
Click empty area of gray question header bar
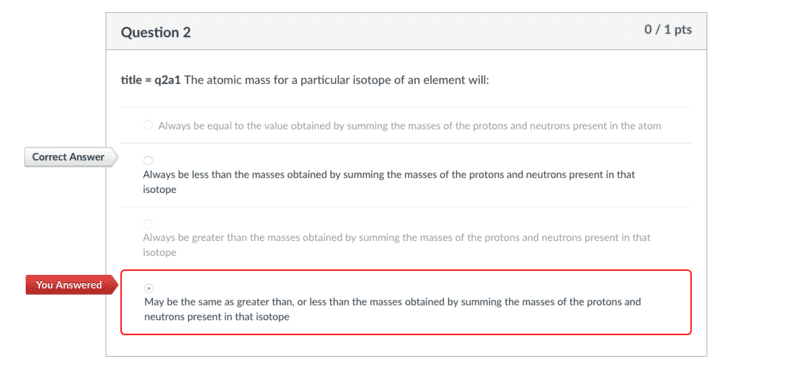(408, 32)
